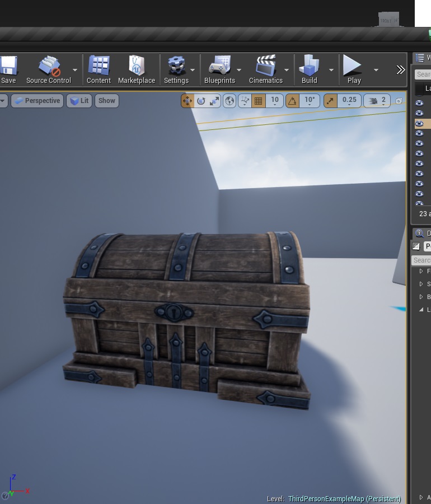Switch world/local coordinate system globe icon
Screen dimensions: 431x504
pyautogui.click(x=229, y=101)
